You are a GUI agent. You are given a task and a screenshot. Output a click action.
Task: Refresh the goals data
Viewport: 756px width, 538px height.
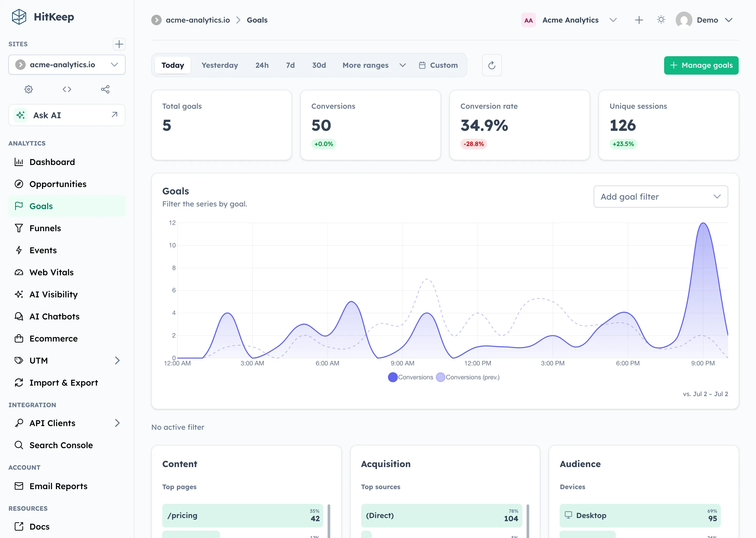pyautogui.click(x=492, y=65)
